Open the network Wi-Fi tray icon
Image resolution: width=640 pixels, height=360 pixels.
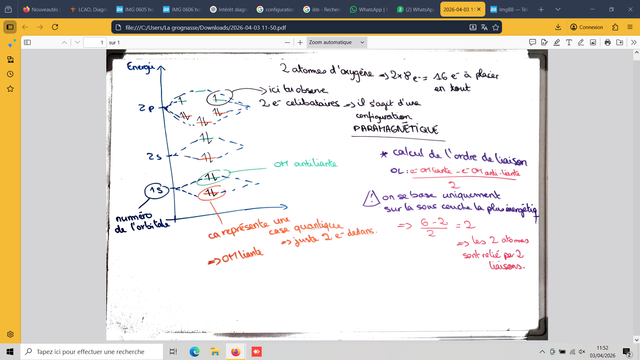572,351
